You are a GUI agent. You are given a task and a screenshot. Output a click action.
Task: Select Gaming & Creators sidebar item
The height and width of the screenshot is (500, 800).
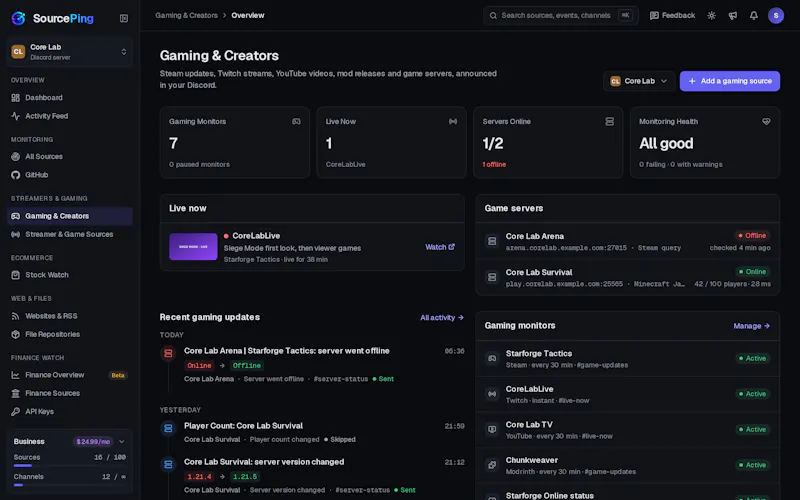point(70,216)
